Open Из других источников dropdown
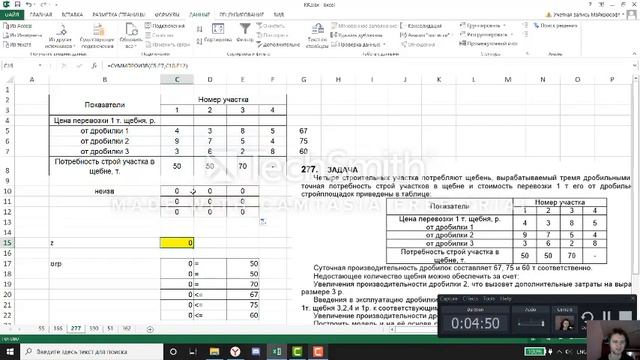Screen dimensions: 640x360 (61, 36)
